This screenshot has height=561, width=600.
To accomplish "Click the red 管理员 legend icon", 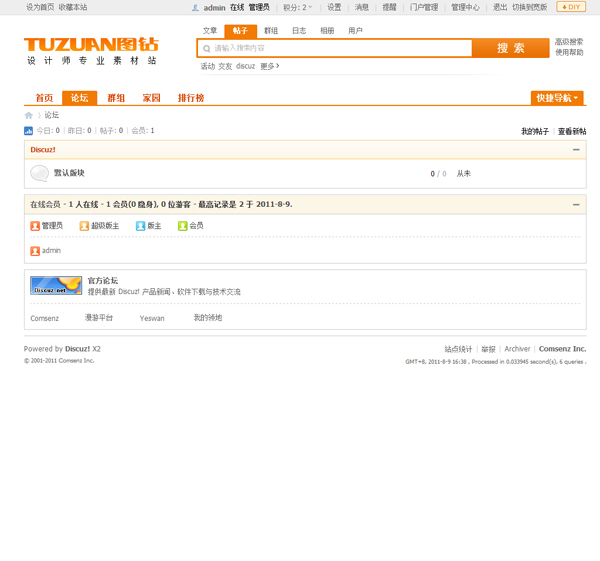I will pos(35,226).
